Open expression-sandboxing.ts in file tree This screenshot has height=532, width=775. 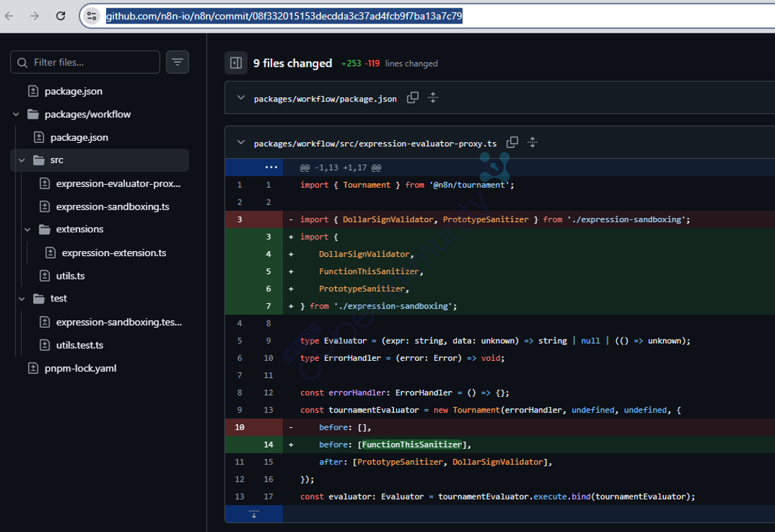tap(112, 206)
